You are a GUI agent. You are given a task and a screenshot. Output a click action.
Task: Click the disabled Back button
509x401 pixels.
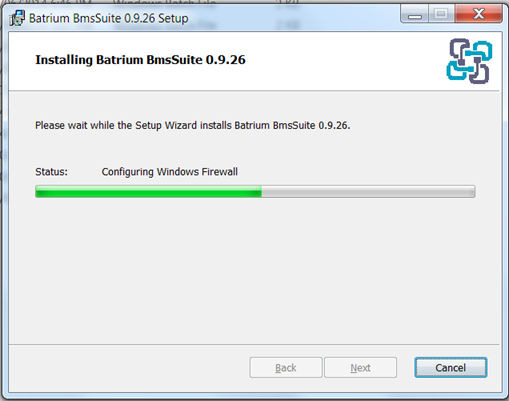pos(286,368)
